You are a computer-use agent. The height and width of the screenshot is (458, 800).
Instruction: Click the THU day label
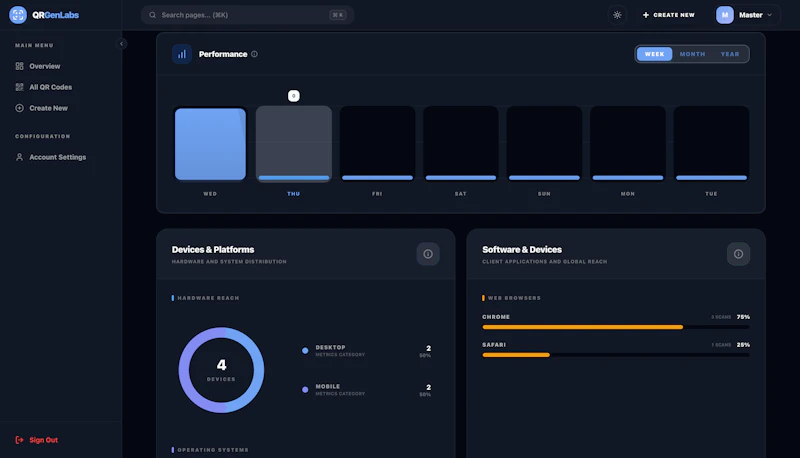coord(293,194)
